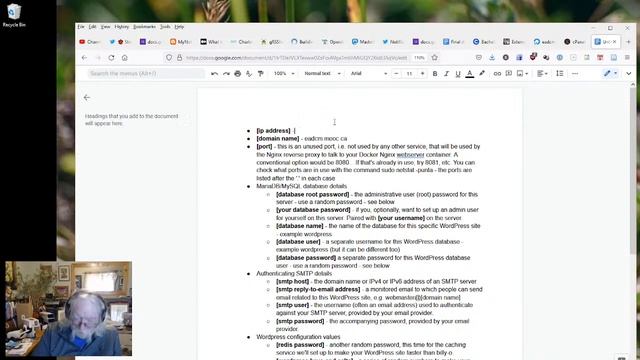Open tracking protection shield info

tap(169, 58)
